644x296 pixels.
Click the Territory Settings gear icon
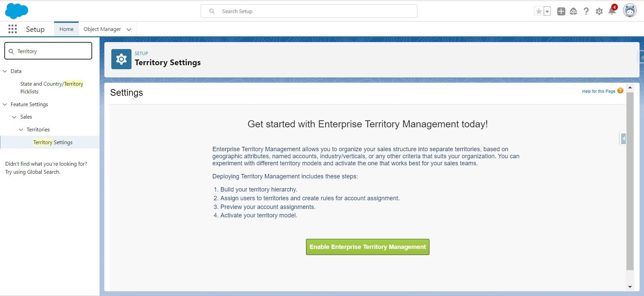click(121, 59)
